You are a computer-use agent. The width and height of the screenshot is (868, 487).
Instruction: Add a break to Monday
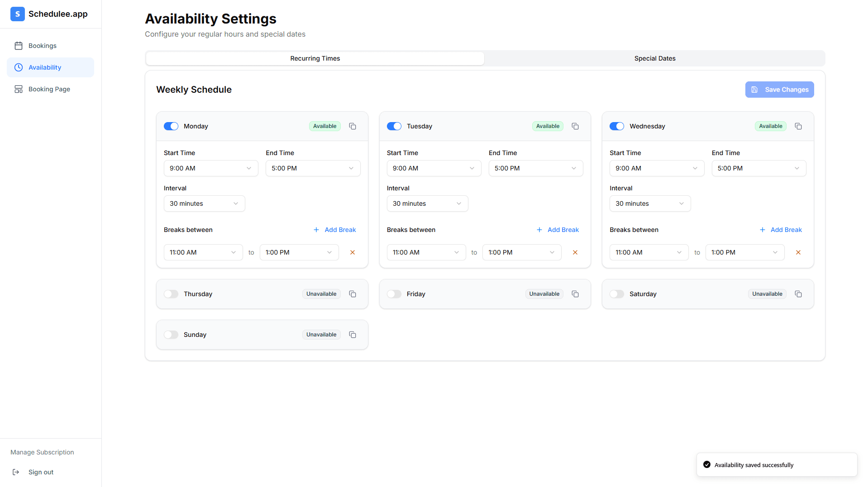click(334, 230)
